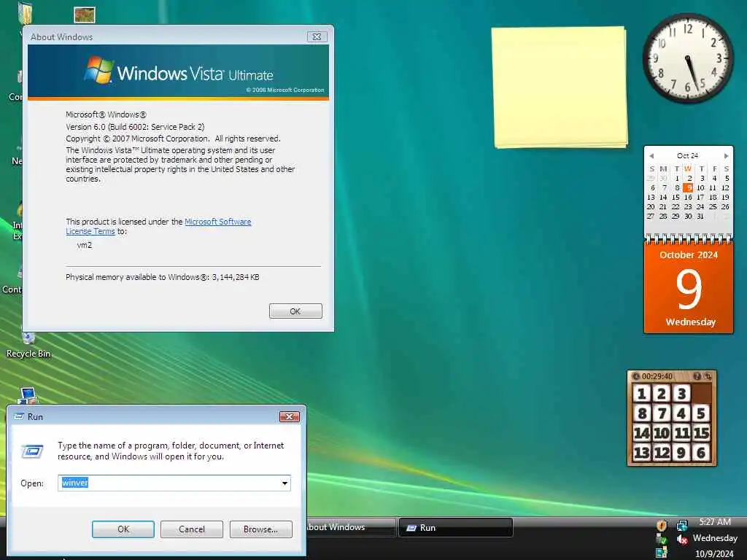Click the yellow sticky note gadget

pos(560,87)
